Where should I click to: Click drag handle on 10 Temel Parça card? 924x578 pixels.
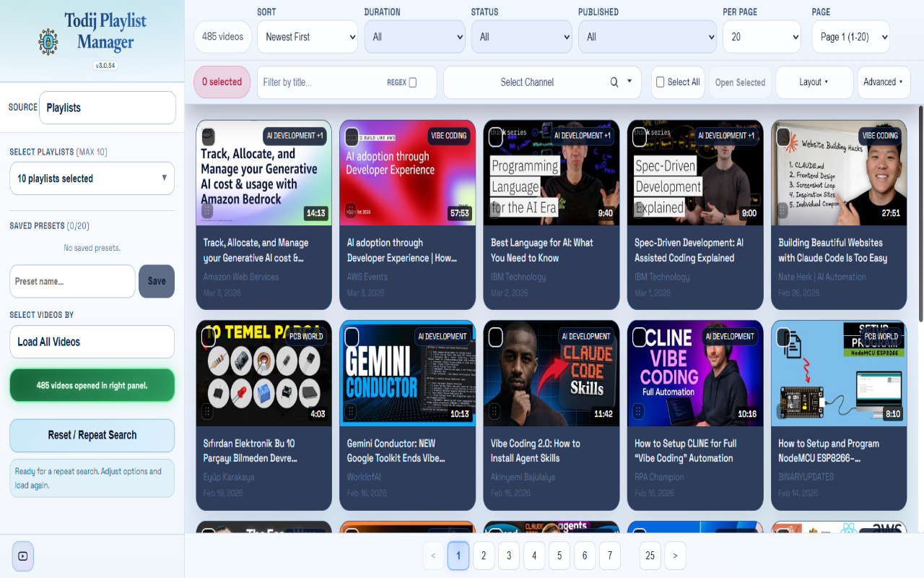point(207,411)
